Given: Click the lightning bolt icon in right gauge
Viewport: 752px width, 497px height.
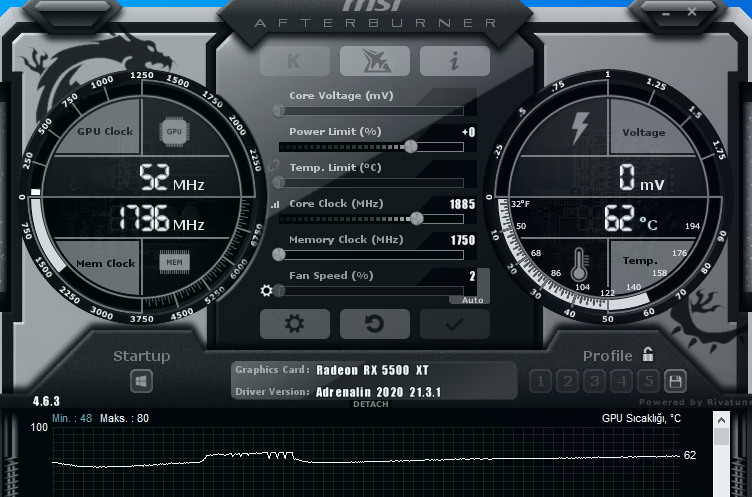Looking at the screenshot, I should 580,128.
